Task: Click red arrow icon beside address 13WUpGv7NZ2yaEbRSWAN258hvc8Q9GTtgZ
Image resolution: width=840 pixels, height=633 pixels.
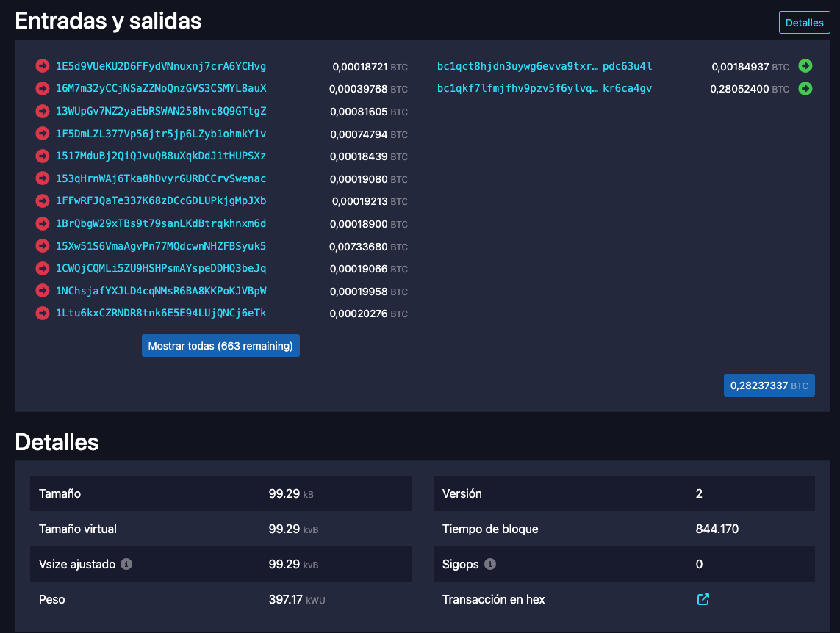Action: (x=43, y=112)
